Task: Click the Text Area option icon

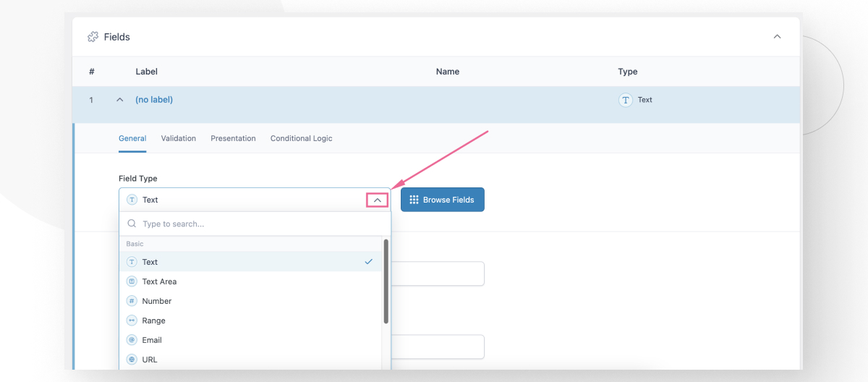Action: [132, 281]
